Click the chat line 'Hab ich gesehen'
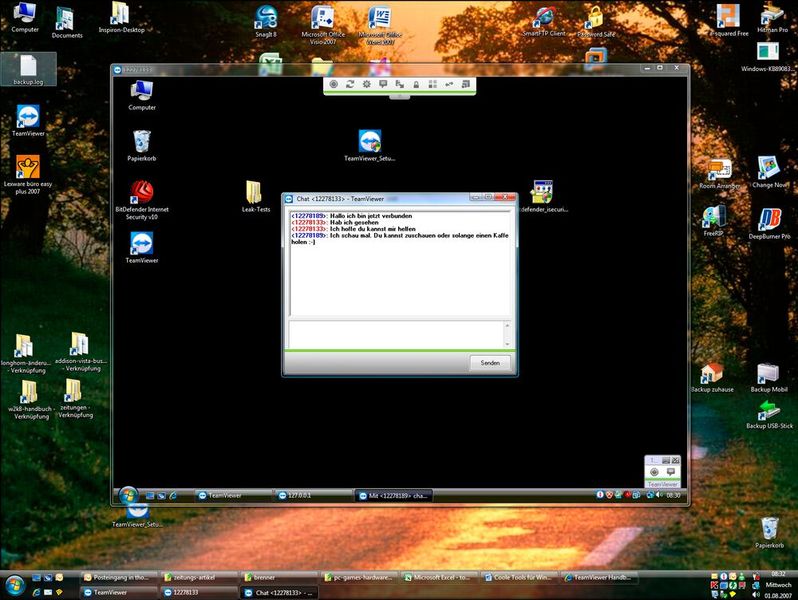This screenshot has height=600, width=798. [x=354, y=222]
